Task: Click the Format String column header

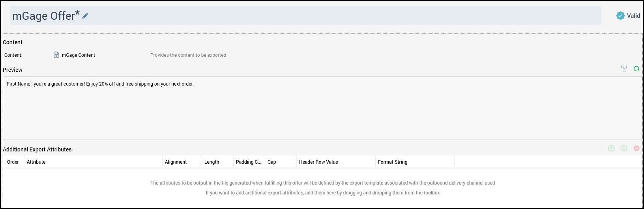Action: tap(393, 162)
